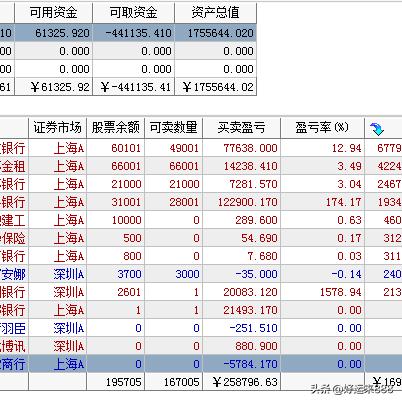Select profit cell 77638.000
402x403 pixels.
(x=241, y=148)
